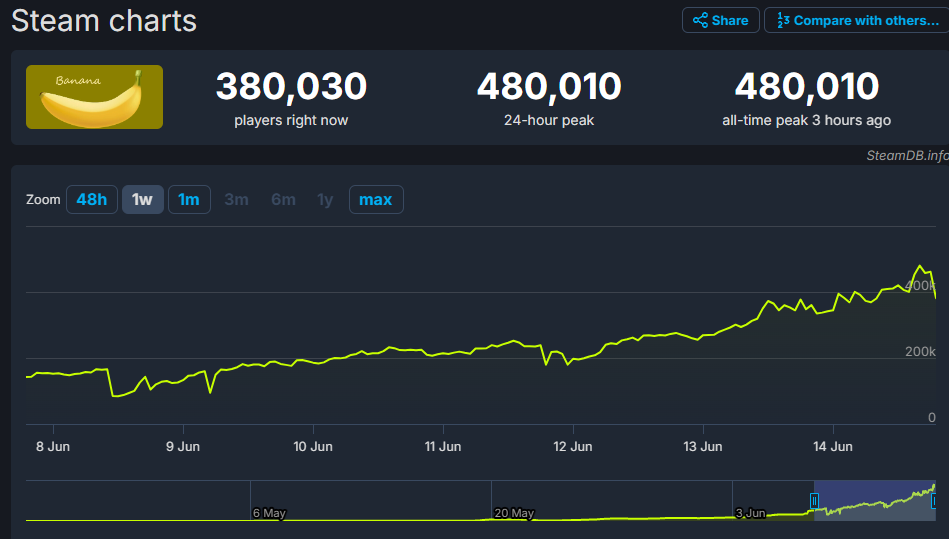949x539 pixels.
Task: Click the share icon beside Share
Action: (x=700, y=21)
